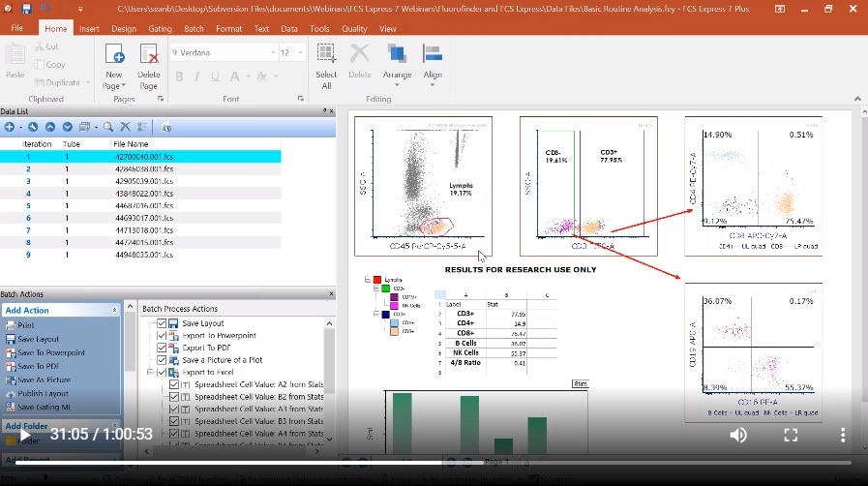Click the red Lymphs gate color swatch
868x486 pixels.
pyautogui.click(x=377, y=280)
